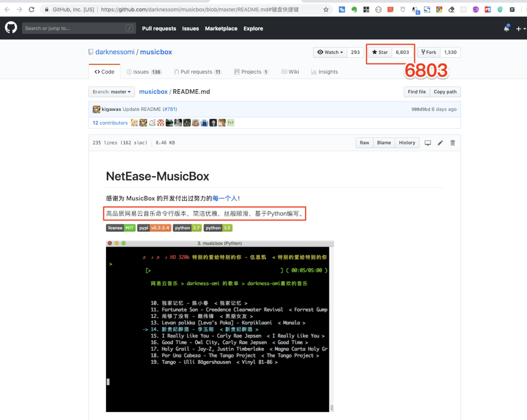Bookmark the page with the star icon
The image size is (527, 420).
(x=326, y=9)
